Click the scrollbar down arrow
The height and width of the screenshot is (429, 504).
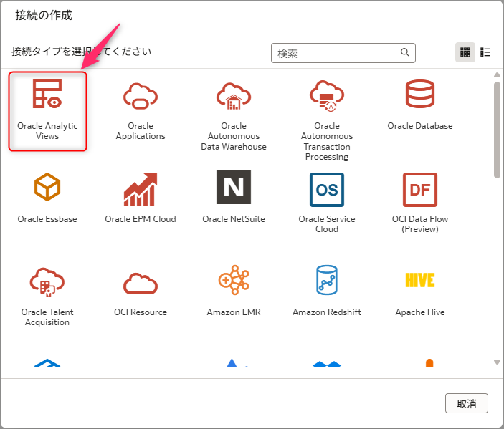(x=497, y=362)
